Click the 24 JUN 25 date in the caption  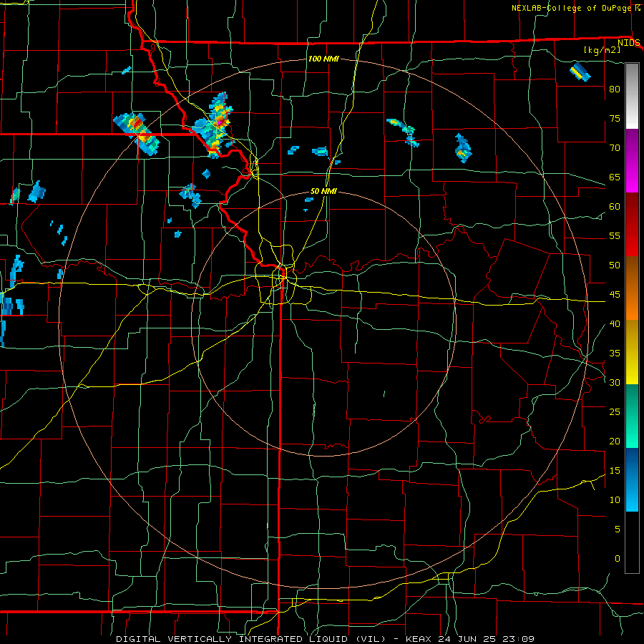[468, 639]
